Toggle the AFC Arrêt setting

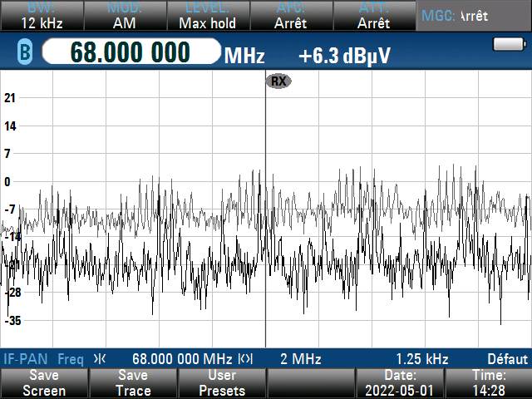pos(290,16)
